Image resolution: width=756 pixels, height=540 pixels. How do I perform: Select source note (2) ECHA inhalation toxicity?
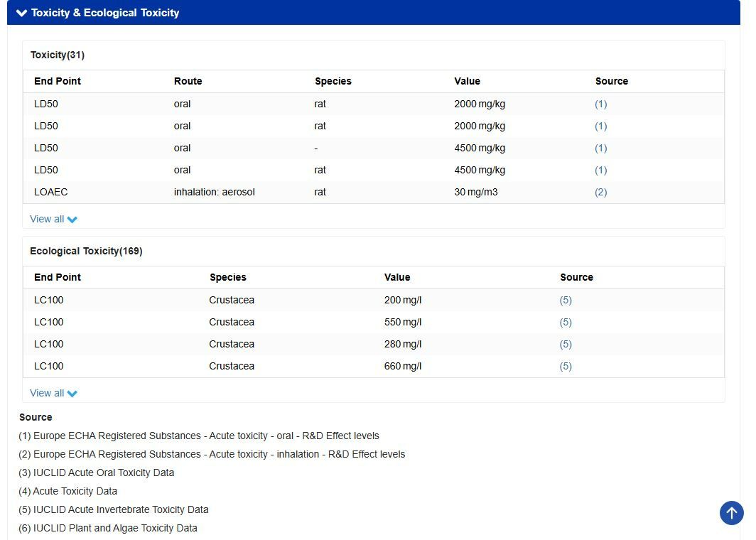pos(212,454)
